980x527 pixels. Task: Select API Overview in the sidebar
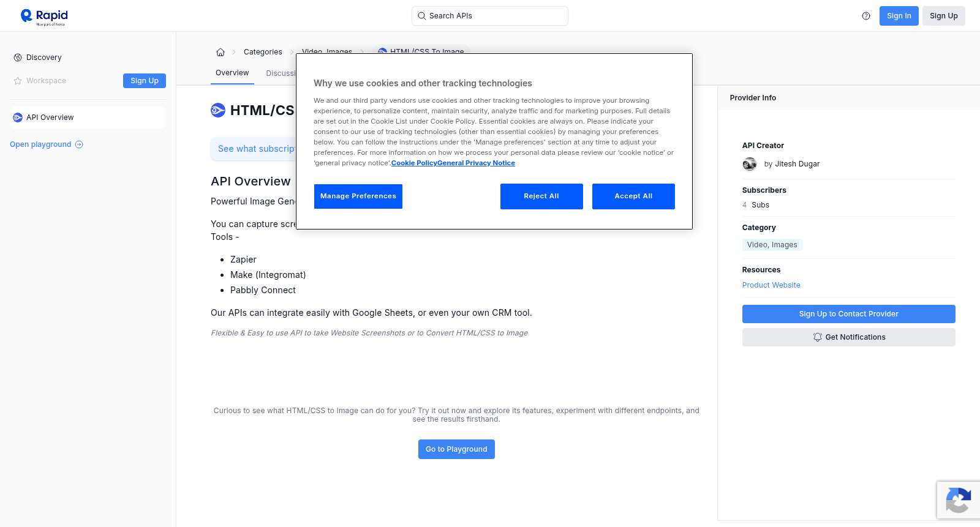tap(88, 118)
